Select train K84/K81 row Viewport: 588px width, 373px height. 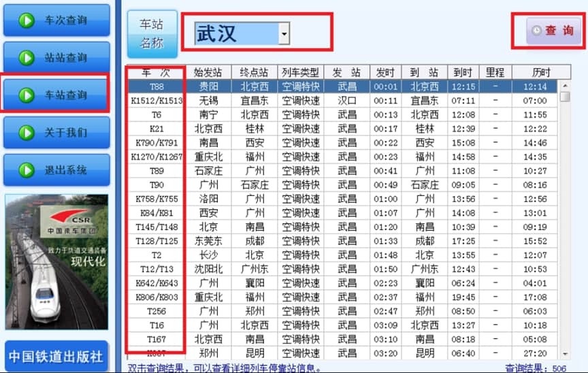tap(342, 213)
